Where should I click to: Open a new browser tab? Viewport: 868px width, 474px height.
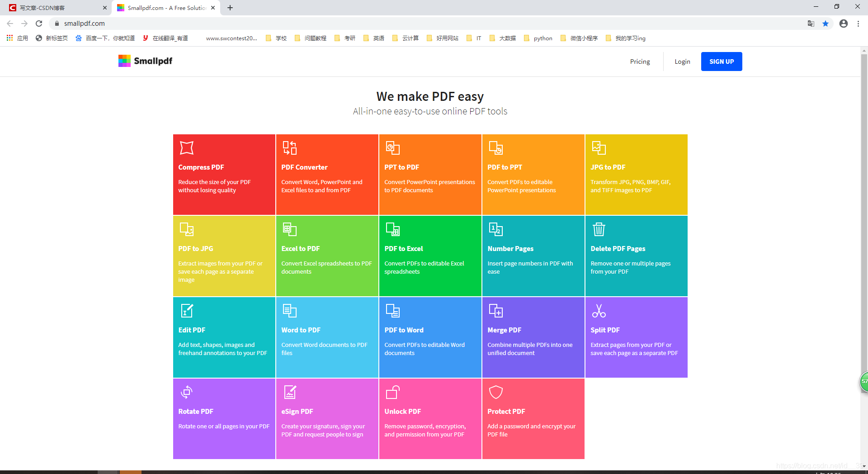coord(230,8)
